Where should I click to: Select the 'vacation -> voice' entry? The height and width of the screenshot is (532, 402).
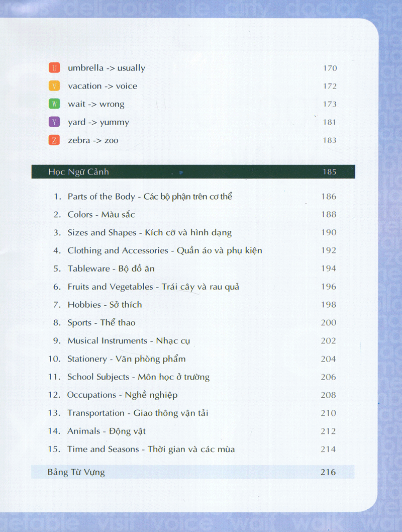(x=103, y=86)
